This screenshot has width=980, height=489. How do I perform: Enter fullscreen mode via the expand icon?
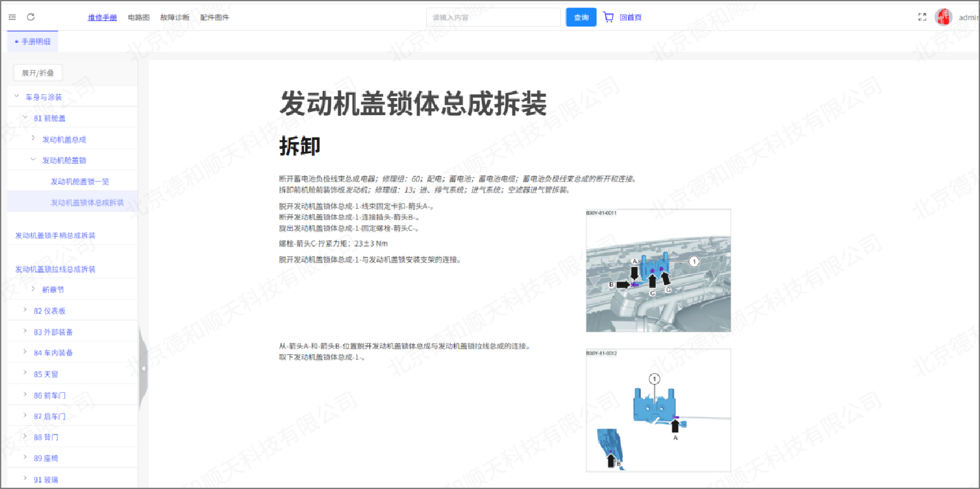(922, 17)
